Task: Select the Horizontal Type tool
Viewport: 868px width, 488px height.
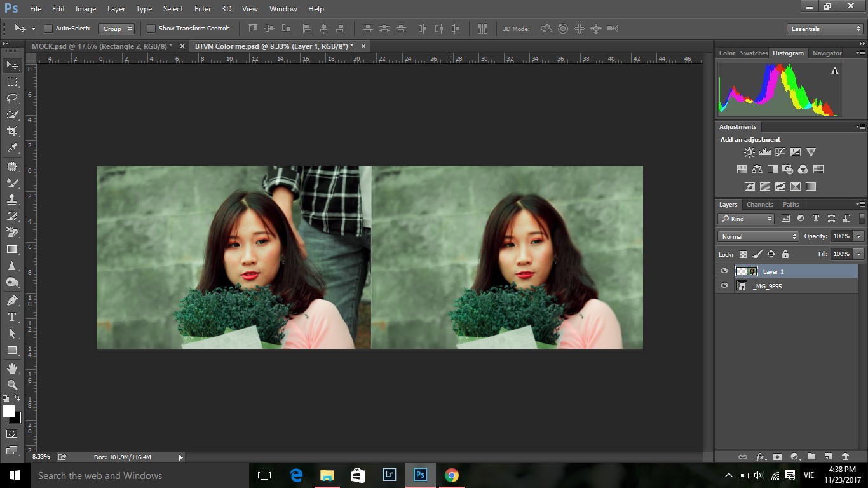Action: click(12, 316)
